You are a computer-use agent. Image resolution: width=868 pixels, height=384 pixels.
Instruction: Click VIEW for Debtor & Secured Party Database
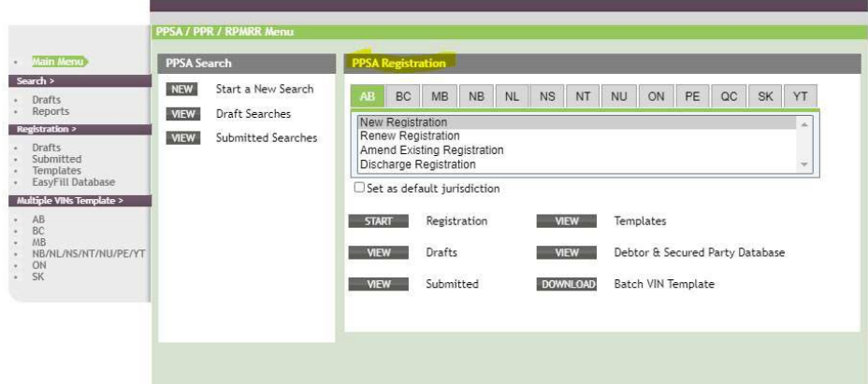[x=567, y=253]
